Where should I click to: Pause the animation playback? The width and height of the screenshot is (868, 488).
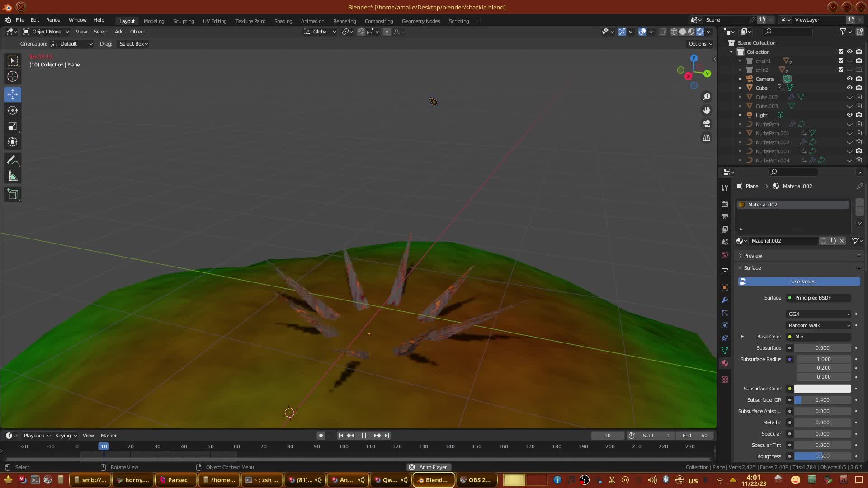coord(364,436)
